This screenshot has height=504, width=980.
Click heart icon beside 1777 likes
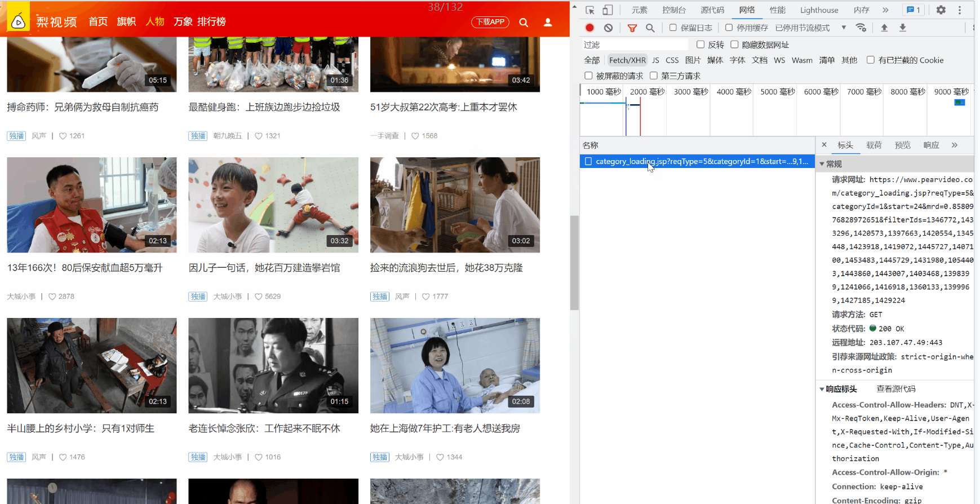[425, 297]
